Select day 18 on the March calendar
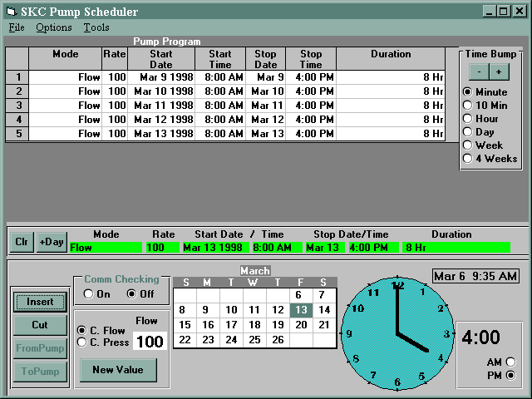This screenshot has height=399, width=532. coord(254,325)
